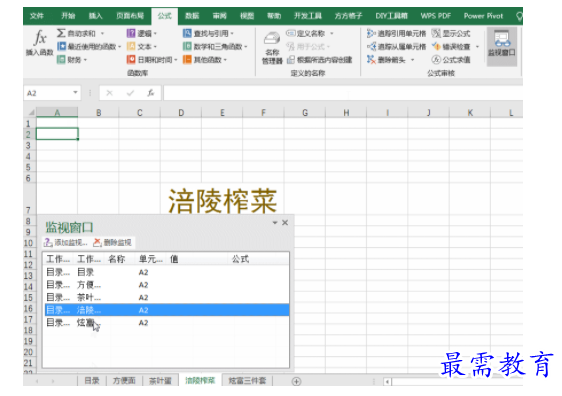Open the Financial functions icon
The image size is (562, 396).
61,59
